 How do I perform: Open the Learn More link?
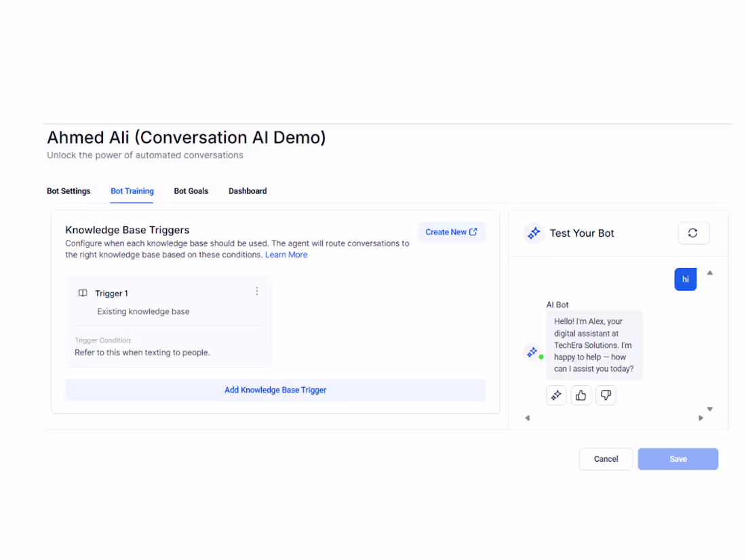pos(286,254)
